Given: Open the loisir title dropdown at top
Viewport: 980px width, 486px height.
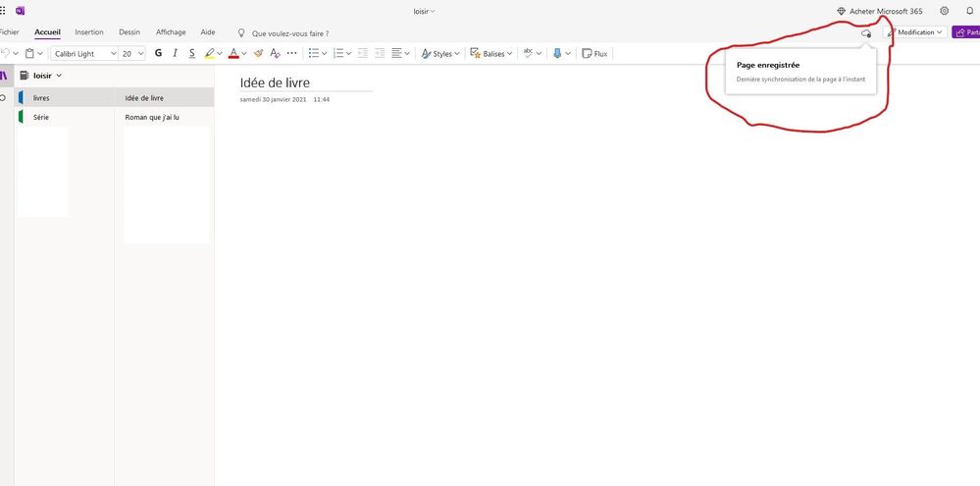Looking at the screenshot, I should [425, 11].
